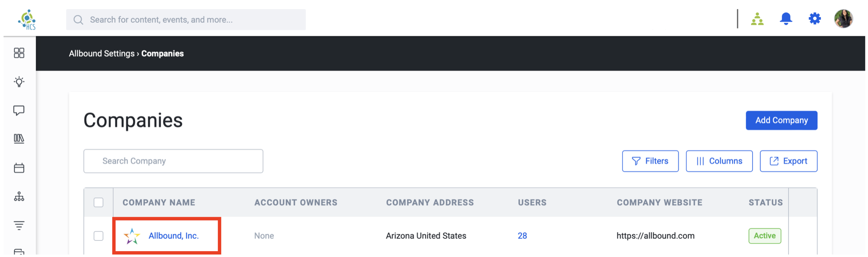868x257 pixels.
Task: Click the Search Company input field
Action: (173, 161)
